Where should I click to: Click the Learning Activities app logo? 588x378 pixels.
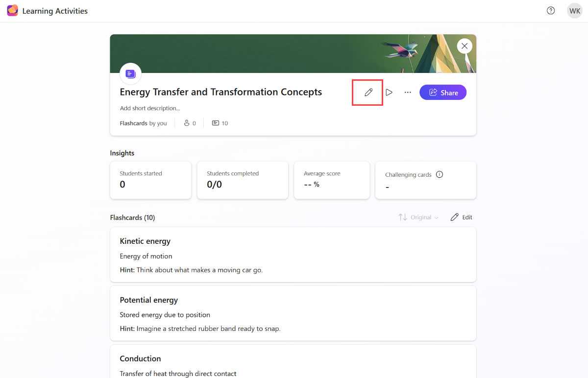[x=13, y=11]
